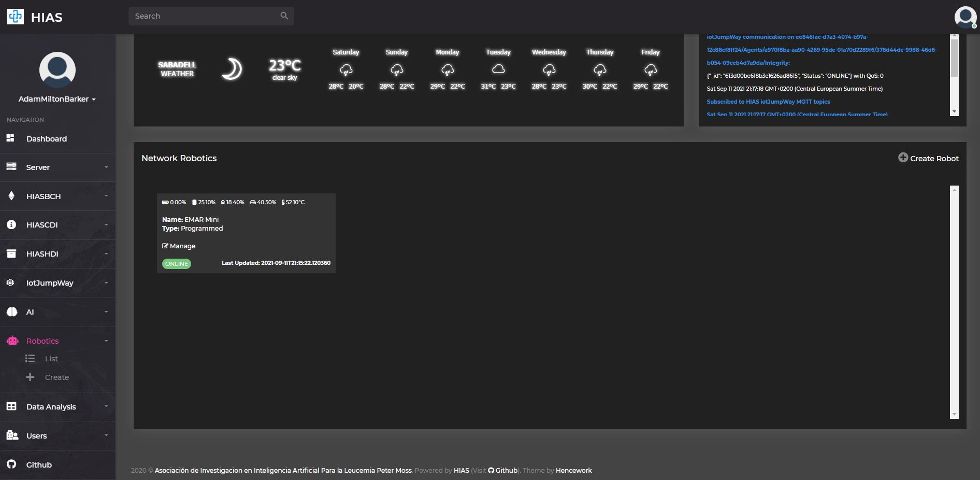Click the HIASBCH ethereum icon

(11, 195)
